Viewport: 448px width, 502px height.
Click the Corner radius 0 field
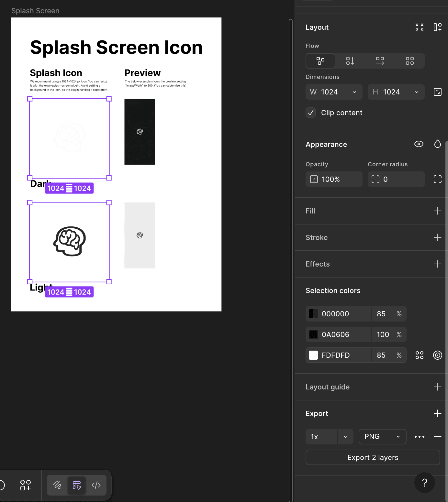point(396,179)
